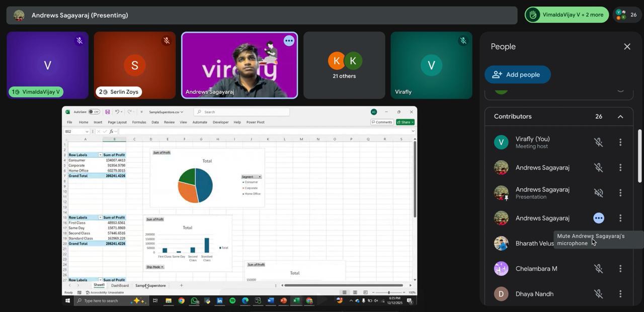Open more options for Viraly (You) in People panel

[x=620, y=142]
